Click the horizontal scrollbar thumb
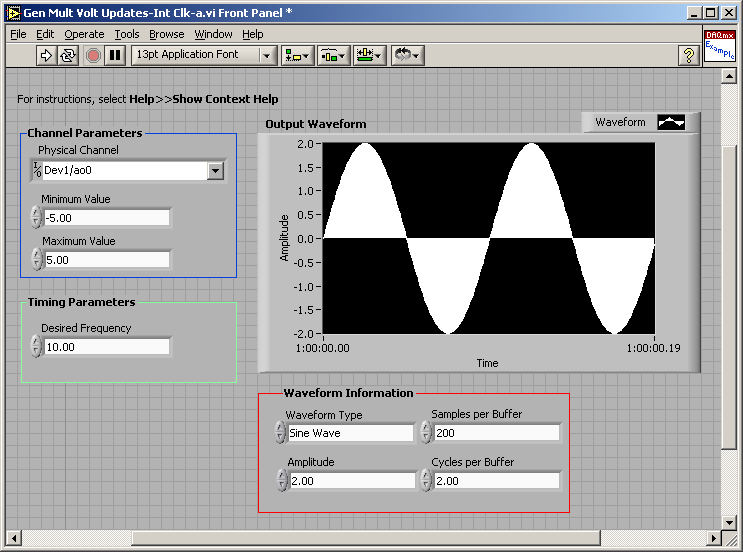This screenshot has height=552, width=743. pyautogui.click(x=366, y=538)
